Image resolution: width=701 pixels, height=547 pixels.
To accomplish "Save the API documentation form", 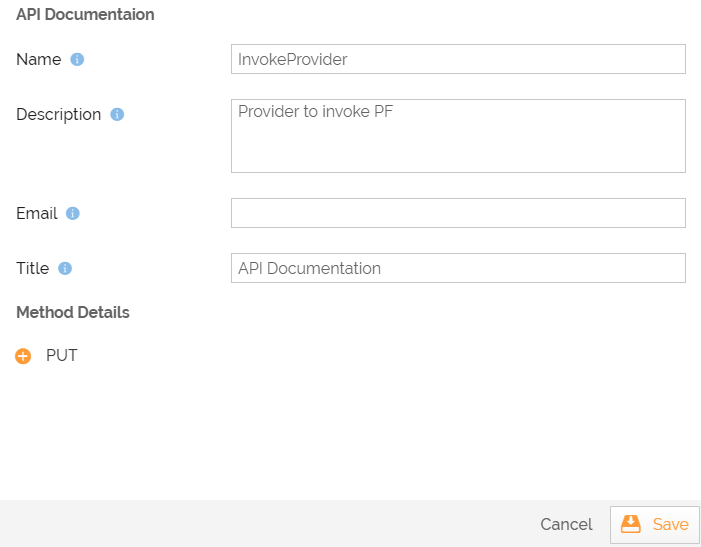I will tap(655, 525).
